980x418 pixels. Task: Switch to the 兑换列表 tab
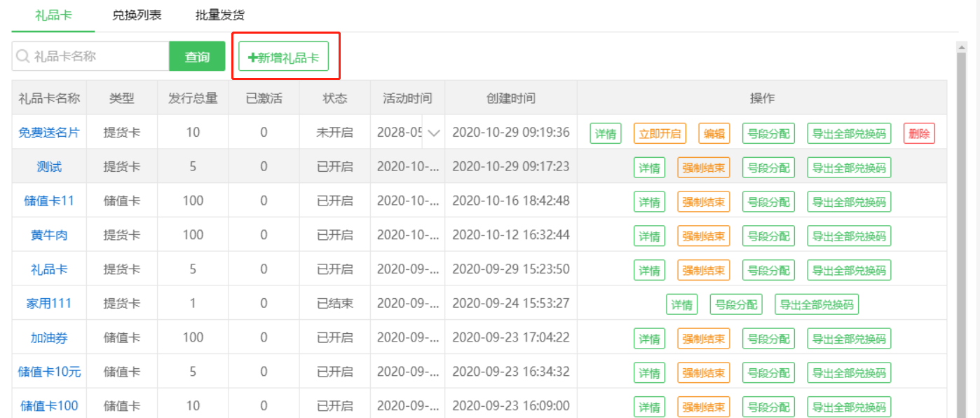tap(137, 15)
